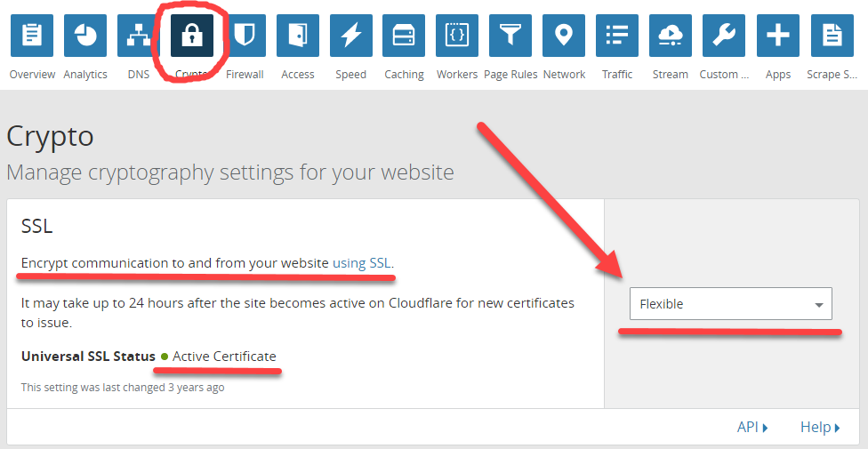Open the Firewall shield icon
The height and width of the screenshot is (449, 868).
coord(245,36)
